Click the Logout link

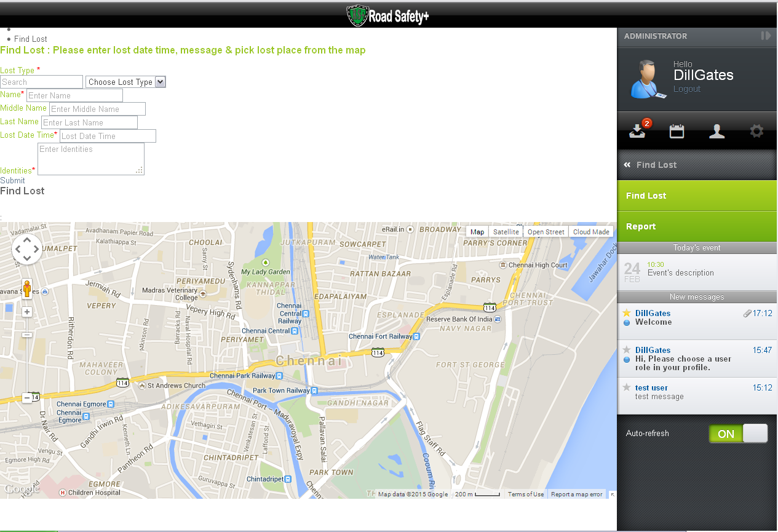tap(687, 89)
